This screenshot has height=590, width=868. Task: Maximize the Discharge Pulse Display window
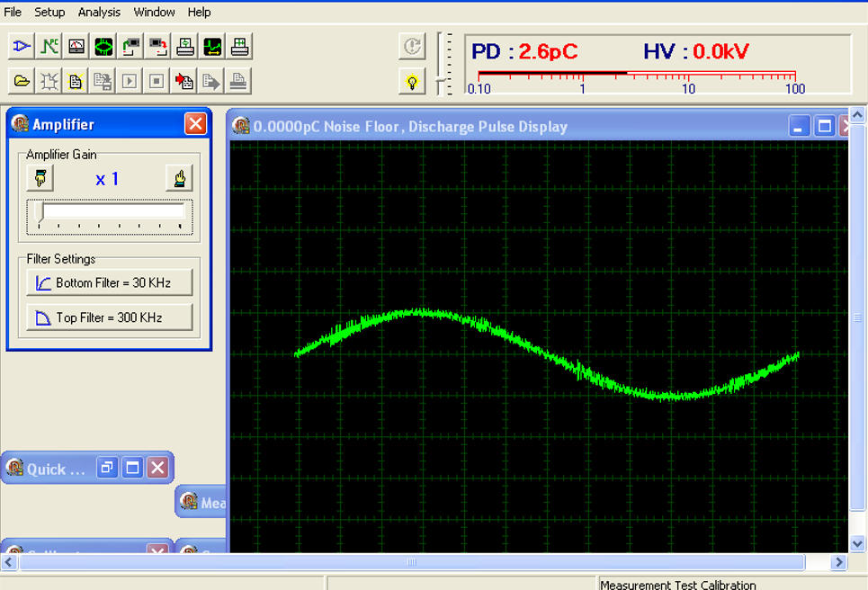(x=824, y=127)
